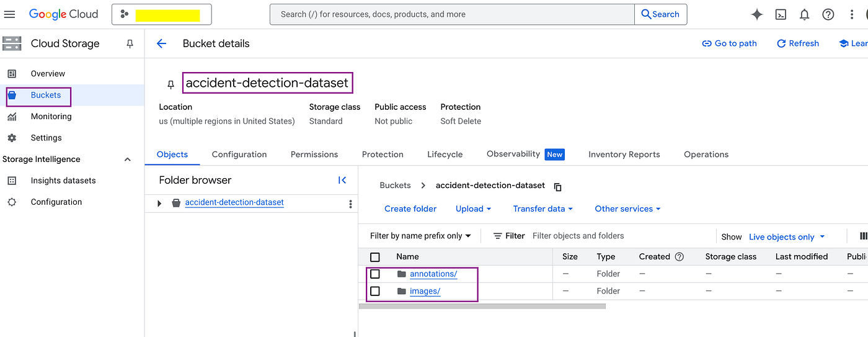Toggle the select-all checkbox in the table header

pos(375,257)
